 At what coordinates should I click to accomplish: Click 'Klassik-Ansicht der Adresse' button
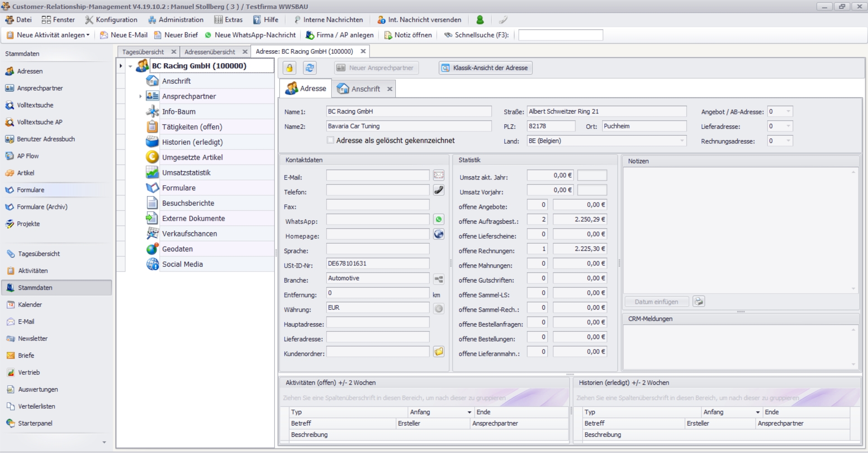point(485,68)
